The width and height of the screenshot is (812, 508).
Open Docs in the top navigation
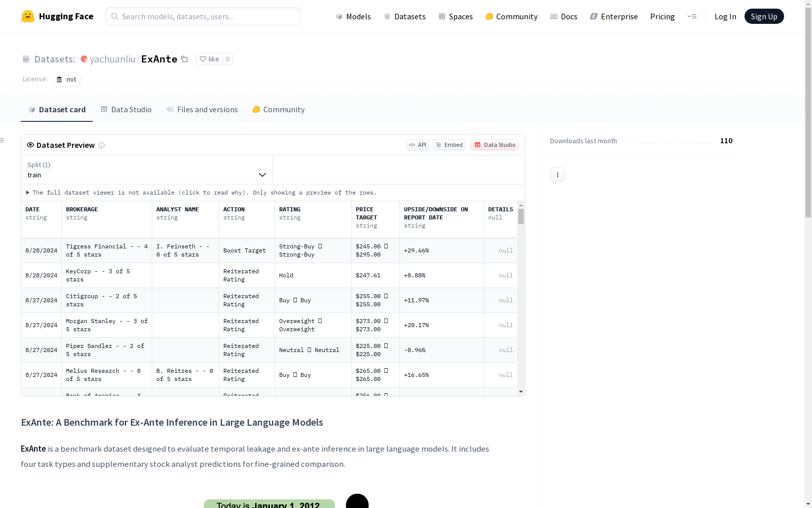(564, 16)
